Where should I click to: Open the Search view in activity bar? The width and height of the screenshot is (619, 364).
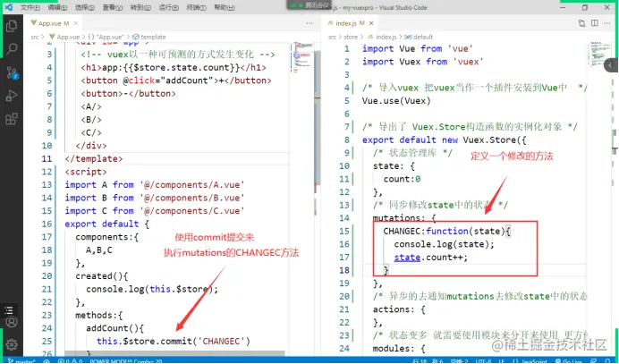(x=12, y=49)
